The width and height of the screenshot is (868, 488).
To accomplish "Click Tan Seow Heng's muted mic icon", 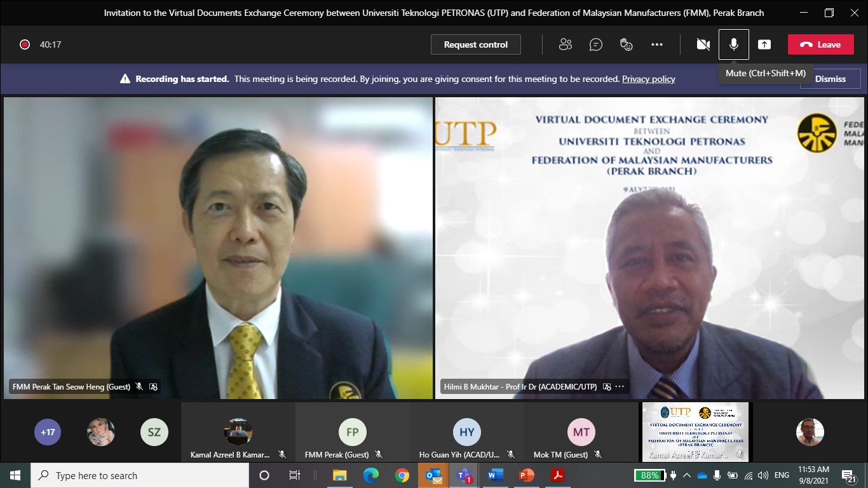I will (139, 386).
